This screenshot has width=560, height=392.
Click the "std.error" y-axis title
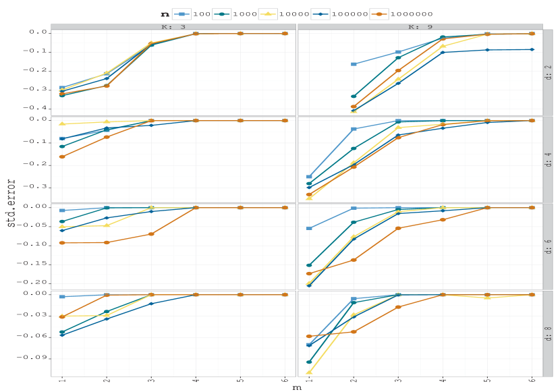coord(11,203)
